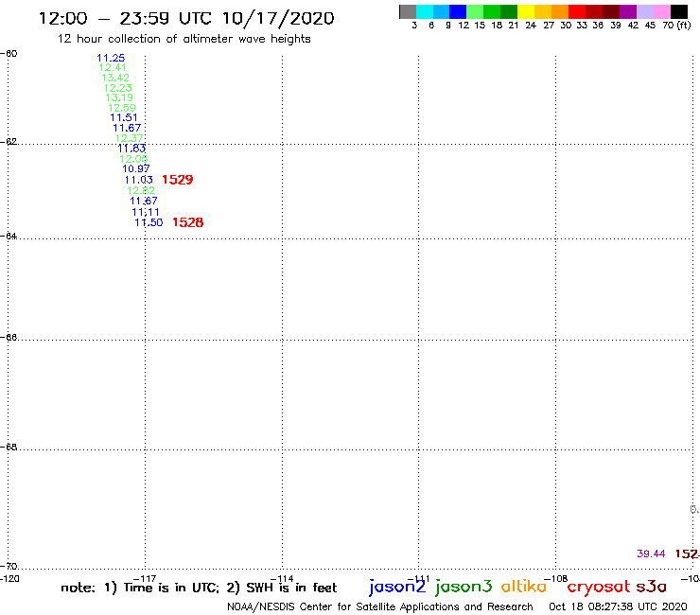Click the yellow swatch in the color scale
This screenshot has width=700, height=615.
point(526,11)
